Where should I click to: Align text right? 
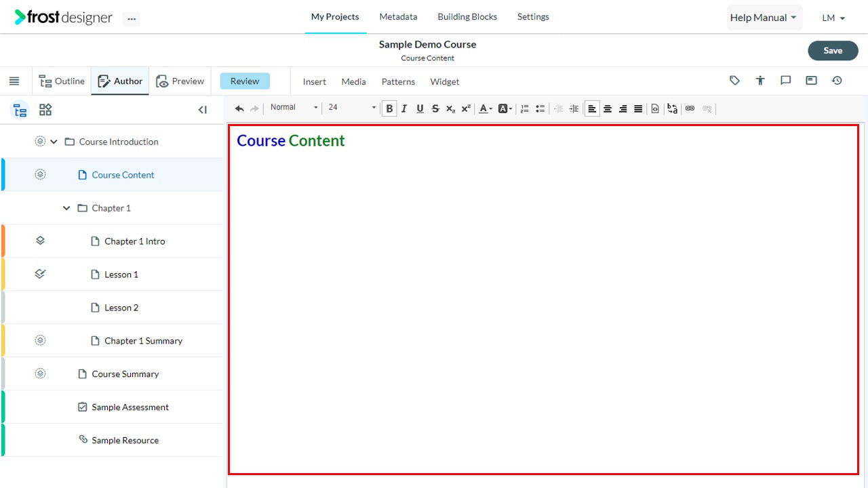coord(623,108)
